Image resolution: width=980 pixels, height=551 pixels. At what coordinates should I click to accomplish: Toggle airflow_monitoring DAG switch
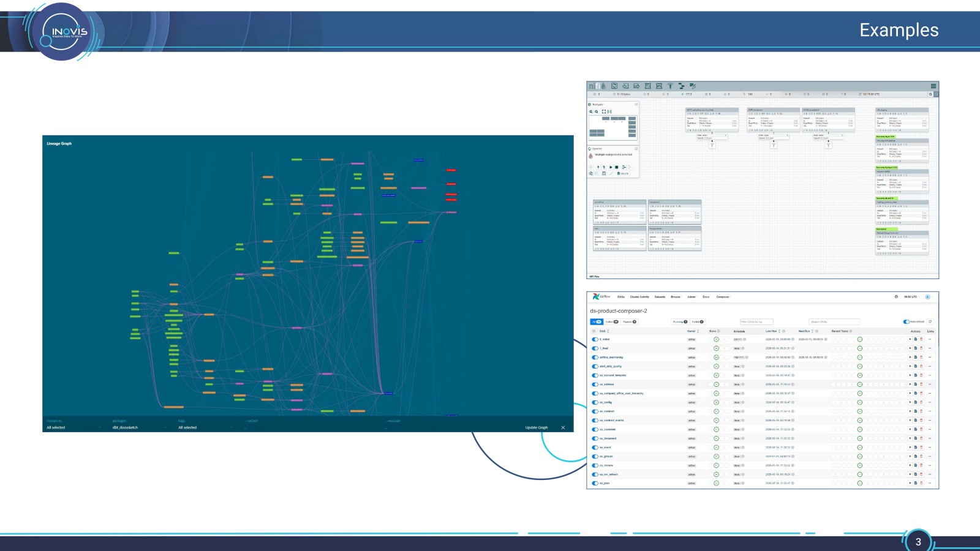(x=595, y=357)
